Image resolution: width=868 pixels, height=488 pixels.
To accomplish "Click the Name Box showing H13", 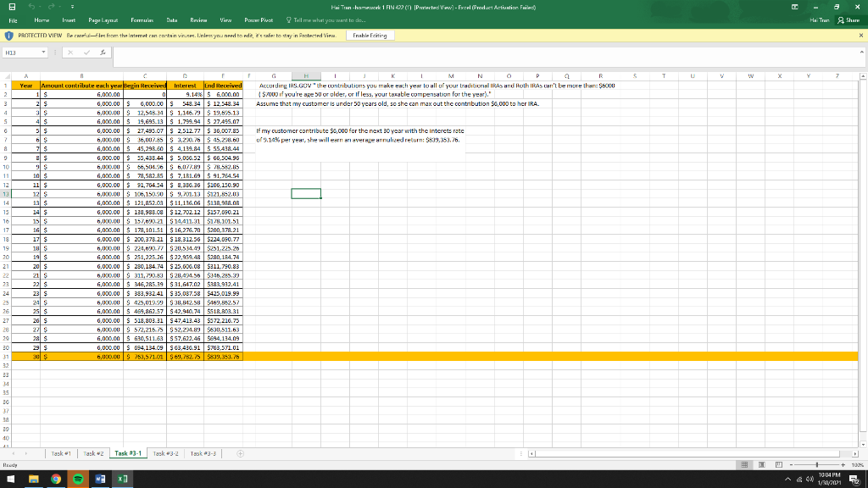I will pos(21,53).
